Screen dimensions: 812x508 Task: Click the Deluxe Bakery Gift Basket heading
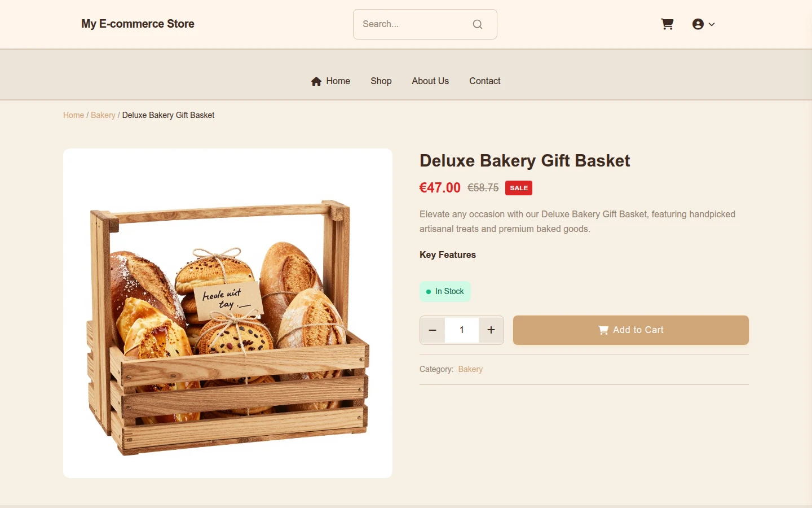tap(524, 161)
